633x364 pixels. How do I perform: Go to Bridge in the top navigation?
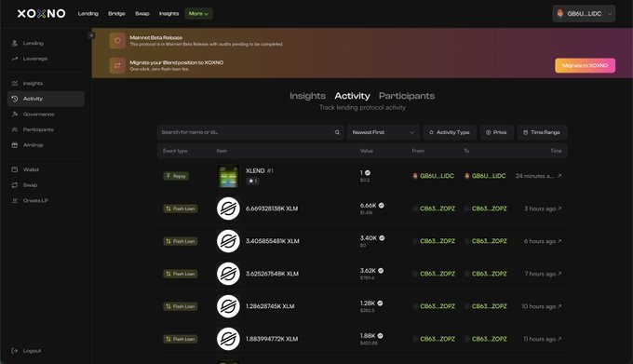116,13
